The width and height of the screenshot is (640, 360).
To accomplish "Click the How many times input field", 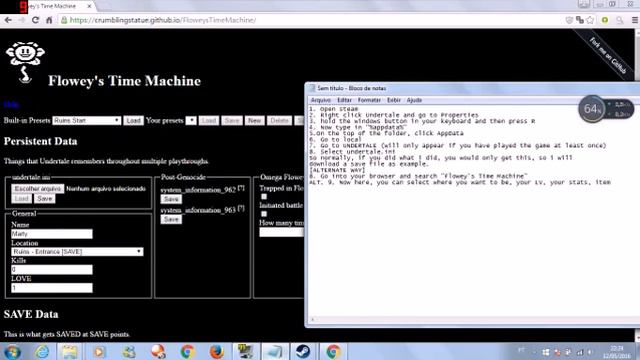I will tap(282, 232).
